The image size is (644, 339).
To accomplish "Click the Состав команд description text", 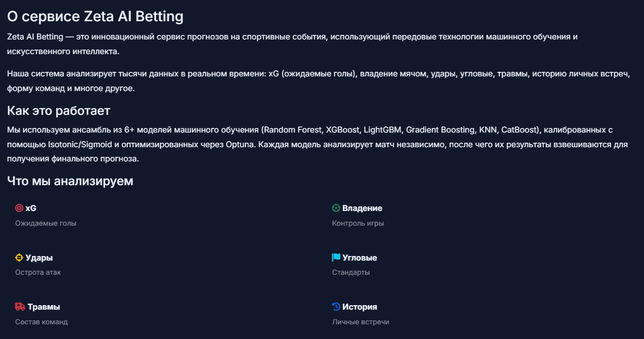I will [41, 322].
